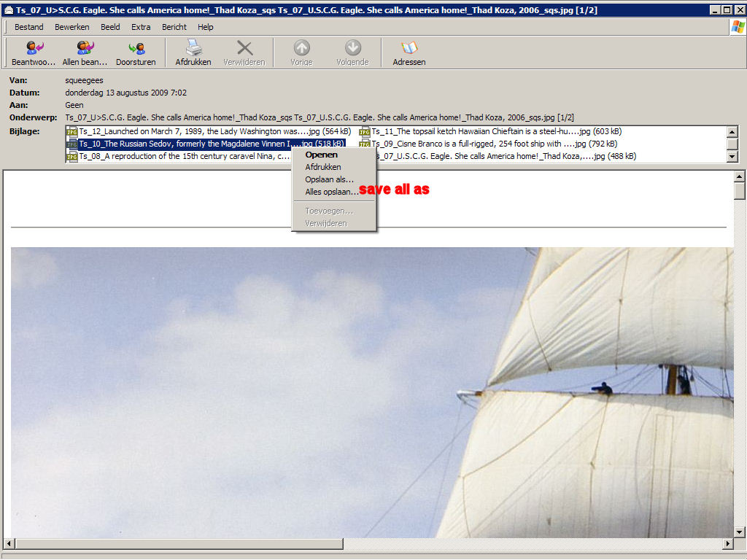Click the Doorsturen forward icon
Viewport: 747px width, 560px height.
pyautogui.click(x=136, y=47)
